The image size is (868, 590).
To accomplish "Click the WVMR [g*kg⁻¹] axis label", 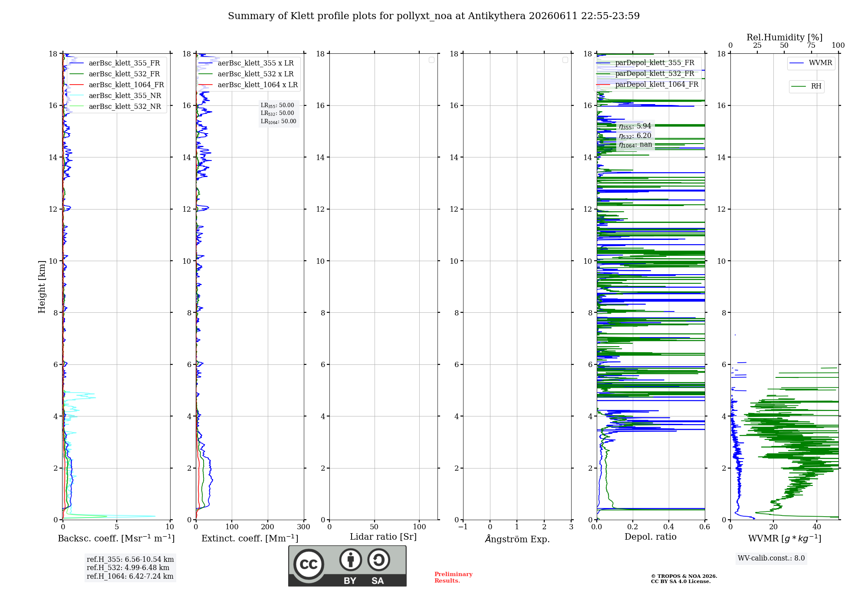I will coord(785,538).
